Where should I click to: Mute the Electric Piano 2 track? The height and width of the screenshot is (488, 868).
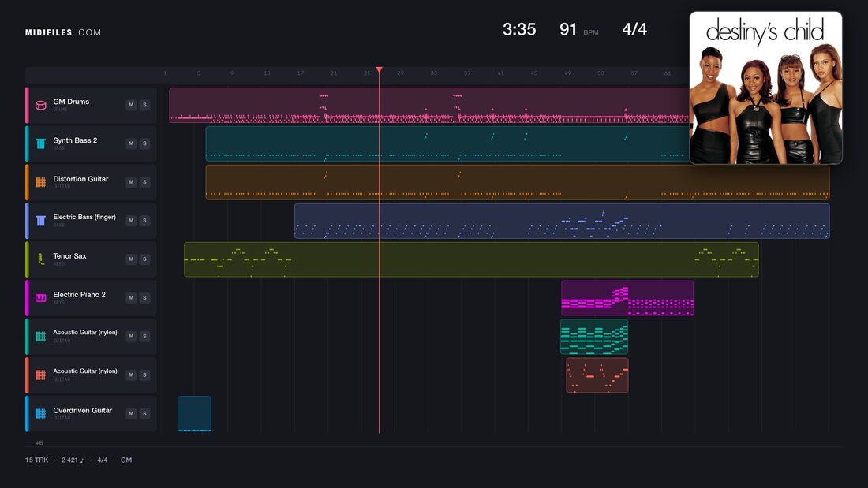pos(131,298)
